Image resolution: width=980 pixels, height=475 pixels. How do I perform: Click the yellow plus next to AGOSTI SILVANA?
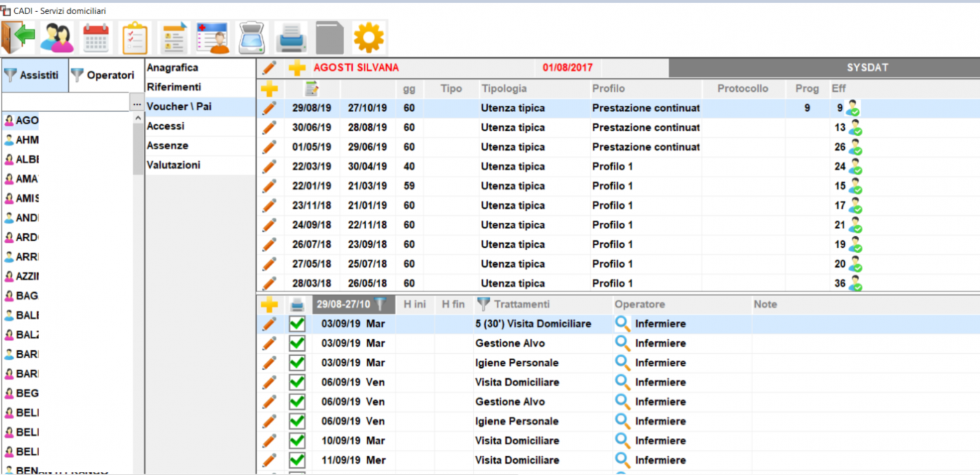click(297, 68)
